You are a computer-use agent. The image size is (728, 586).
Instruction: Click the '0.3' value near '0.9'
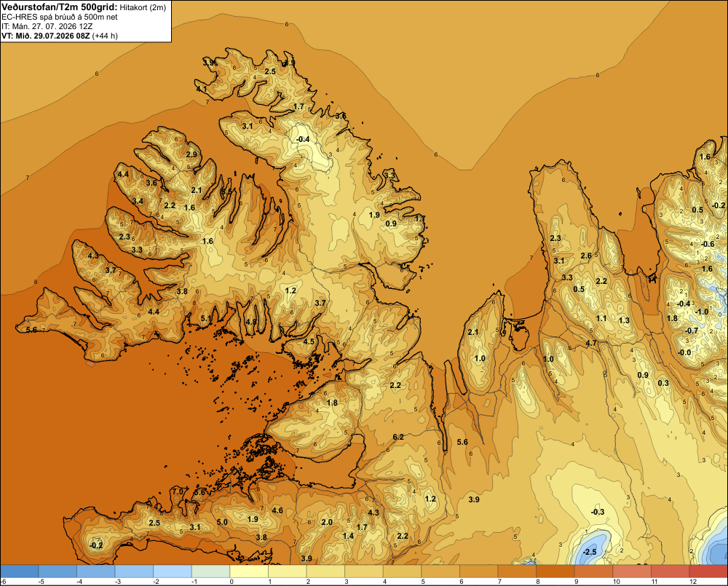coord(663,383)
